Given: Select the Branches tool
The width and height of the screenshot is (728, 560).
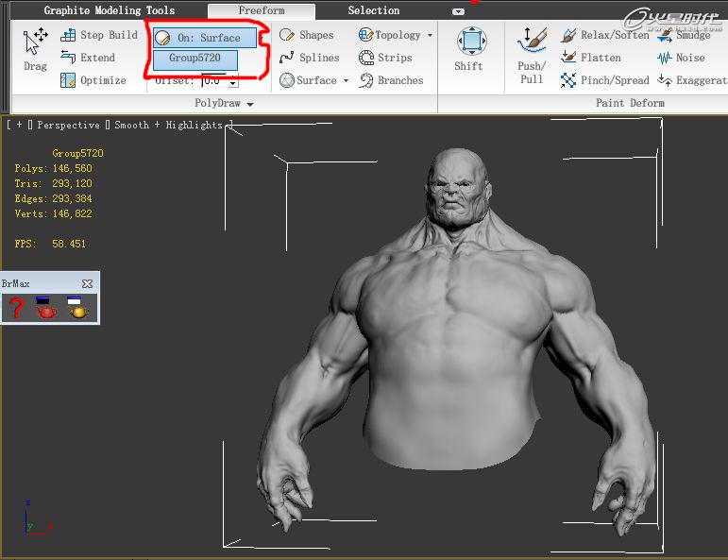Looking at the screenshot, I should pos(391,80).
